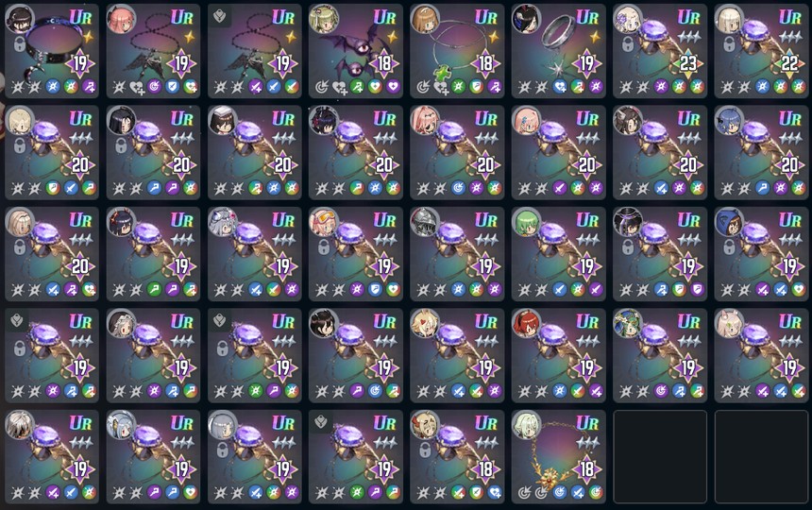Toggle the lock icon on the choker card
This screenshot has height=510, width=812.
19,44
